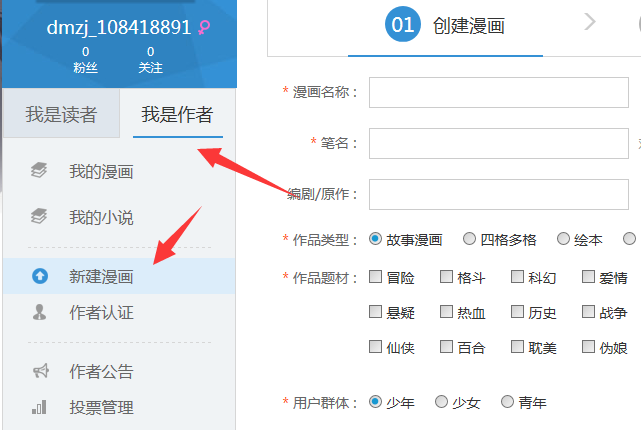The image size is (641, 430).
Task: Click the 作者认证 person icon
Action: pyautogui.click(x=40, y=313)
